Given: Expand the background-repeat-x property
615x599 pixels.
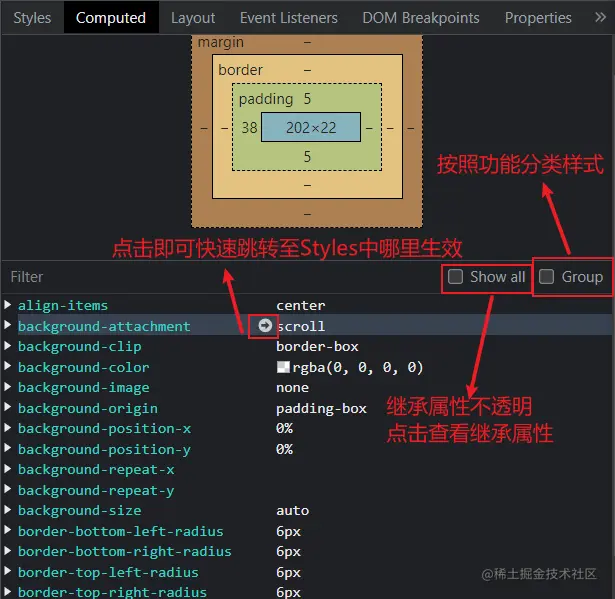Looking at the screenshot, I should [x=7, y=468].
